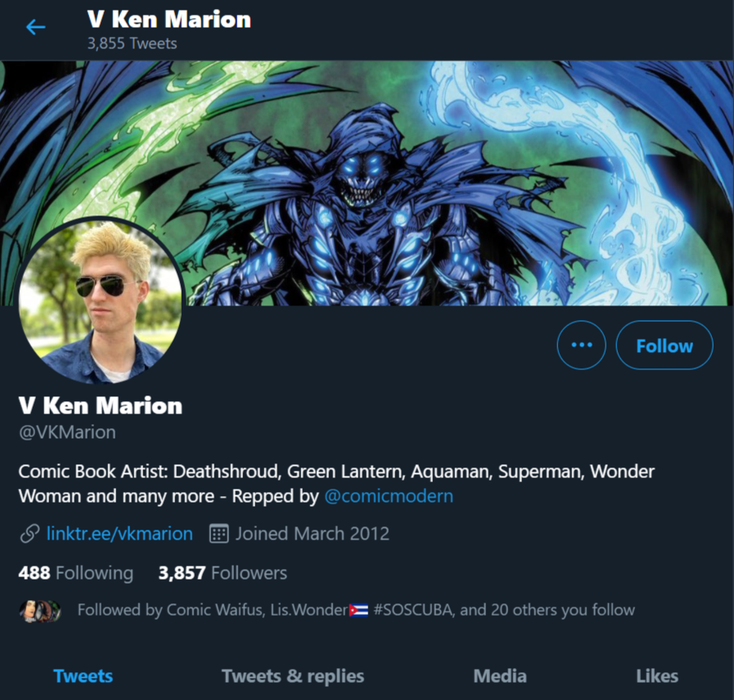Viewport: 734px width, 700px height.
Task: Click the V Ken Marion header title
Action: tap(169, 20)
